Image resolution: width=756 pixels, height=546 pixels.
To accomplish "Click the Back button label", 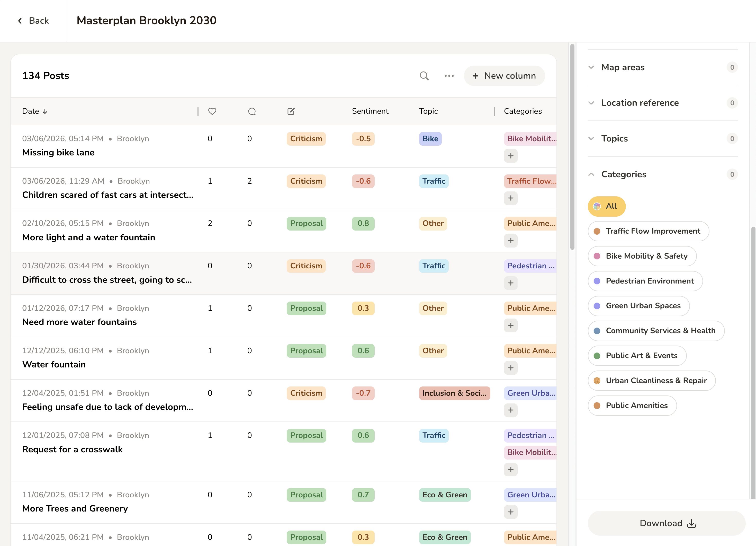I will pyautogui.click(x=39, y=21).
